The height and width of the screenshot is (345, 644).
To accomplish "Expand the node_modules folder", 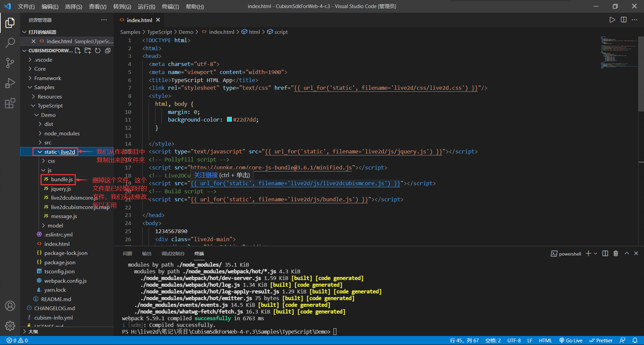I will (67, 133).
